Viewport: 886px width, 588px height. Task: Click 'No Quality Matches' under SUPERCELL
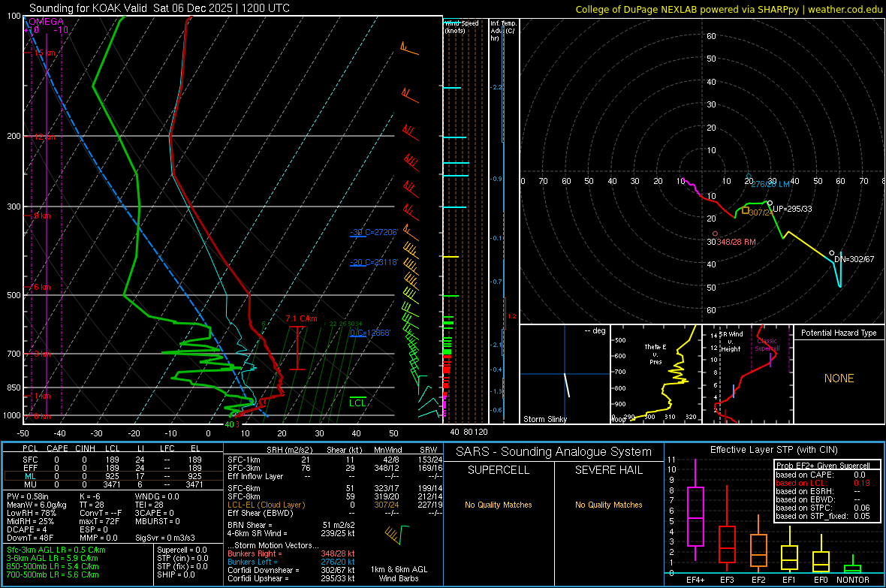click(499, 505)
